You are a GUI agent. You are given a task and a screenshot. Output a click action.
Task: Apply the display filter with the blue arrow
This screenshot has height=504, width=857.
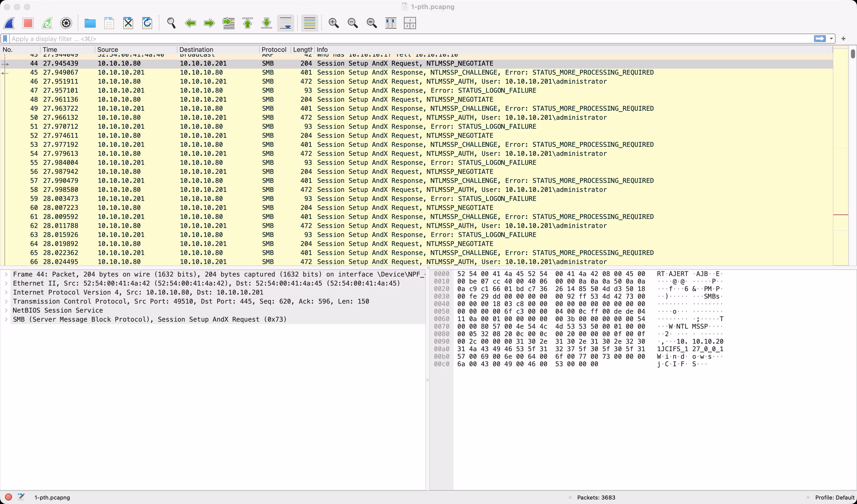click(x=820, y=39)
